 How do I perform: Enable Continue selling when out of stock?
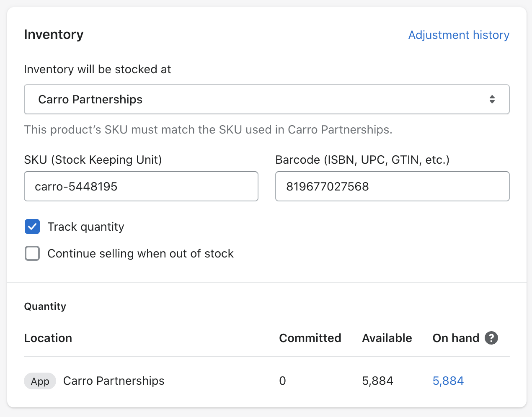coord(32,254)
